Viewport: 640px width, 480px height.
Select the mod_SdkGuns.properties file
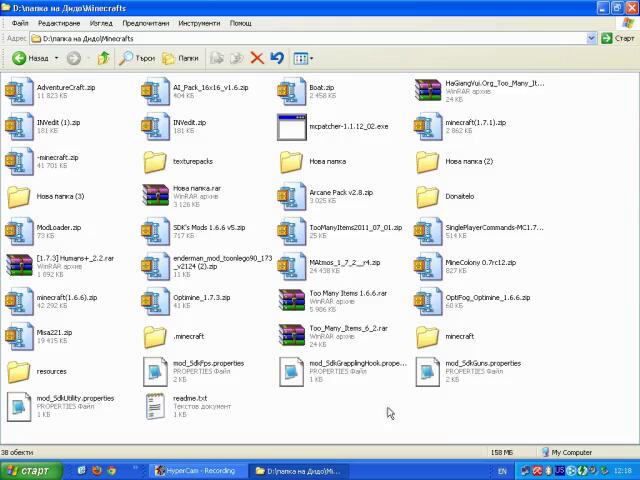click(x=428, y=370)
